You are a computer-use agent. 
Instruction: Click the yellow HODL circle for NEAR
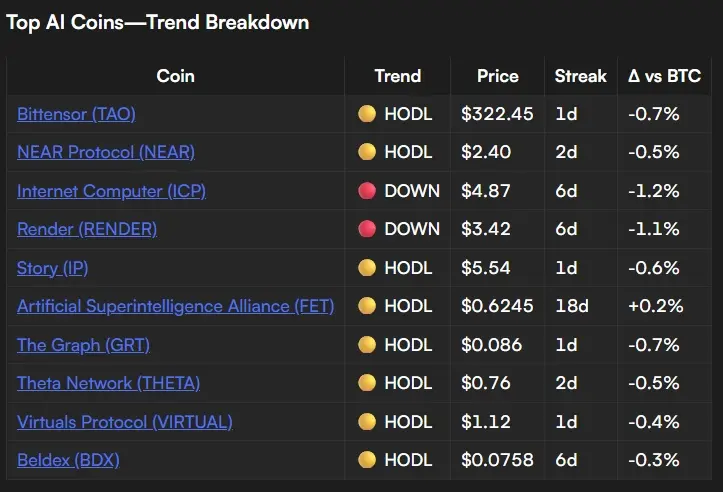(x=367, y=152)
